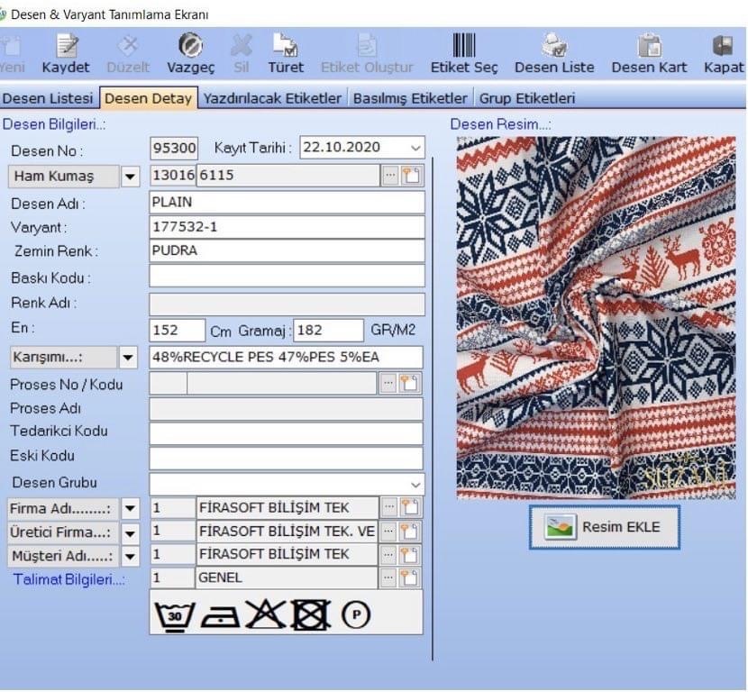Select the Yazdırılacak Etiketler tab
748x700 pixels.
272,98
